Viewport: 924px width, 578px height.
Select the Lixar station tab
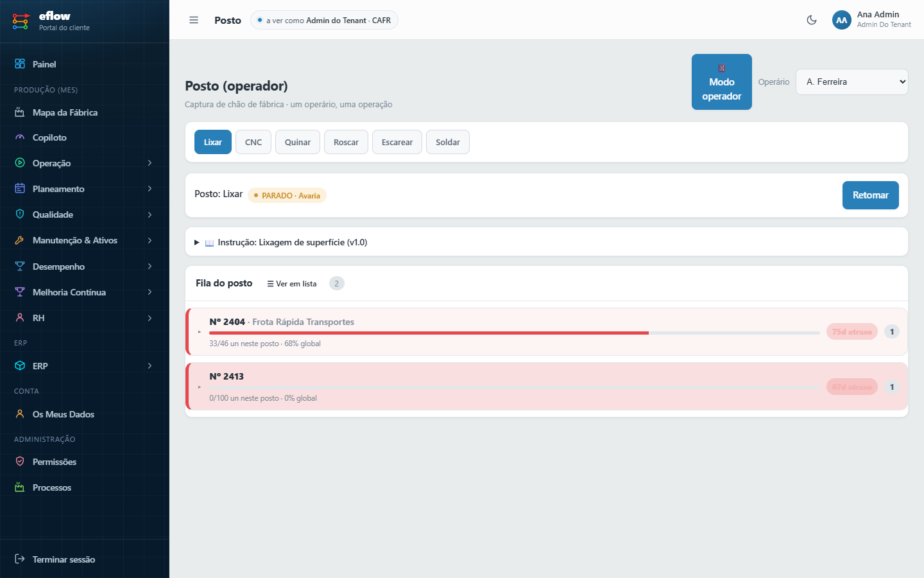[x=213, y=142]
